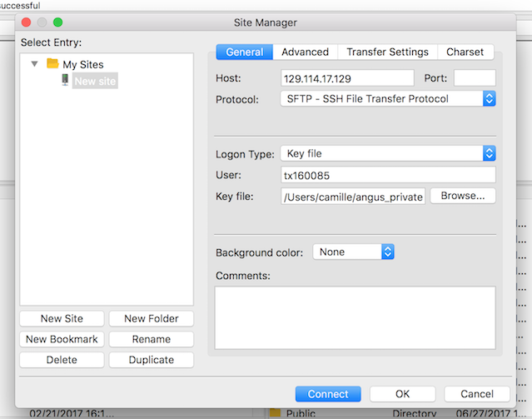The height and width of the screenshot is (419, 532).
Task: Click the Rename button
Action: (x=152, y=339)
